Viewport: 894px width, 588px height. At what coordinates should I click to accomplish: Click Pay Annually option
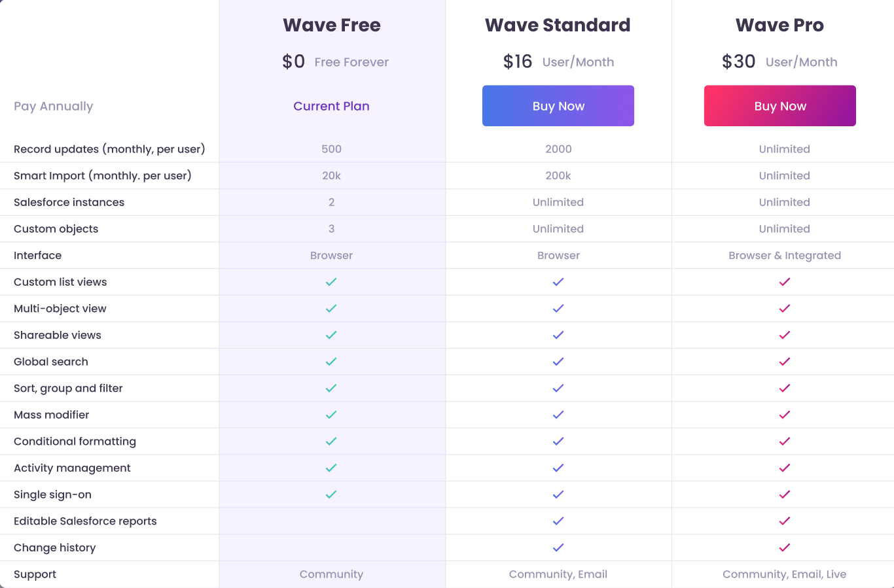point(54,106)
